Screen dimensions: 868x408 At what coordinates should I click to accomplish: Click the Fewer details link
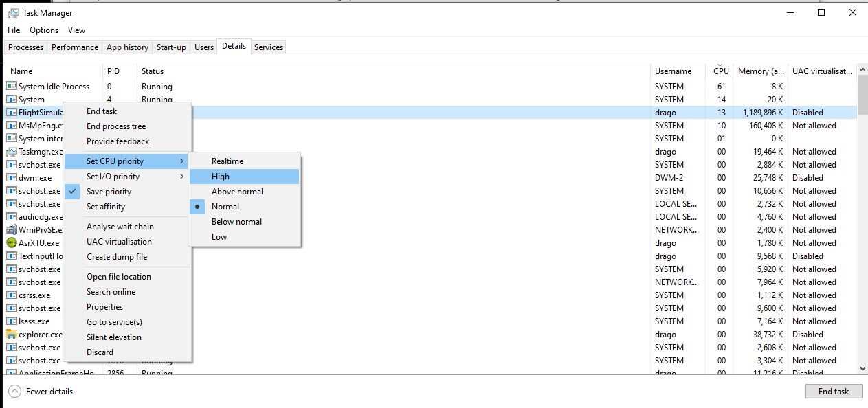tap(49, 392)
